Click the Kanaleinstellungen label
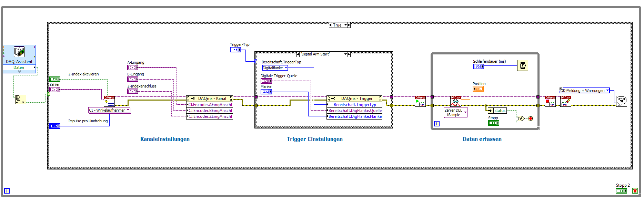 tap(165, 139)
